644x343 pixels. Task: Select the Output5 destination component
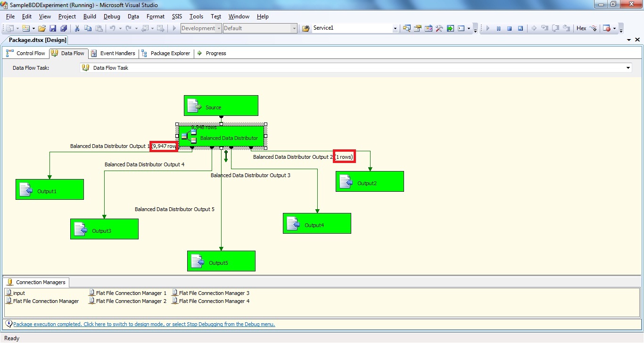pos(221,261)
